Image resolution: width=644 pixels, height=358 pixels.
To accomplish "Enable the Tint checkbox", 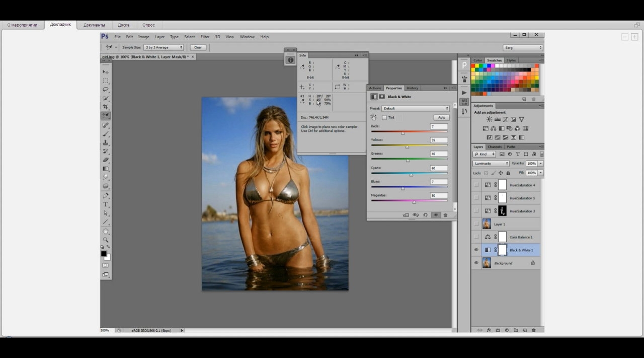I will [x=384, y=117].
